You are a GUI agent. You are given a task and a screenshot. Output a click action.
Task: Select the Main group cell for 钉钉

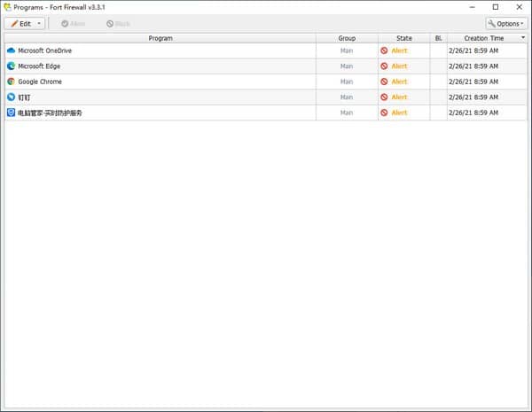point(347,97)
